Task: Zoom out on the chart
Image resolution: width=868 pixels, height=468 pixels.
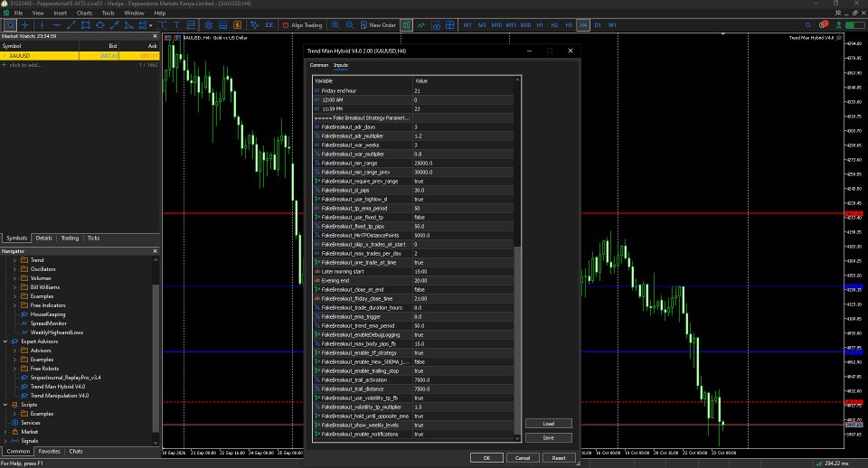Action: (350, 25)
